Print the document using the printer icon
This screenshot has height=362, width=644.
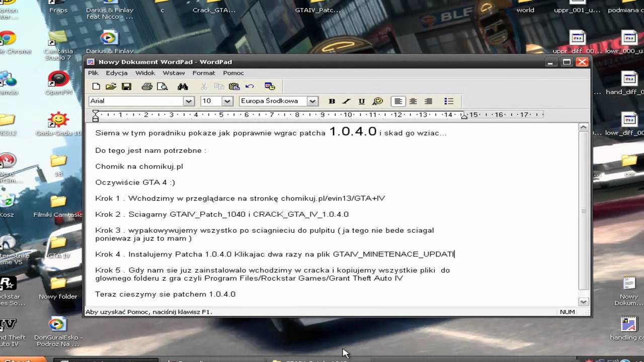(147, 86)
